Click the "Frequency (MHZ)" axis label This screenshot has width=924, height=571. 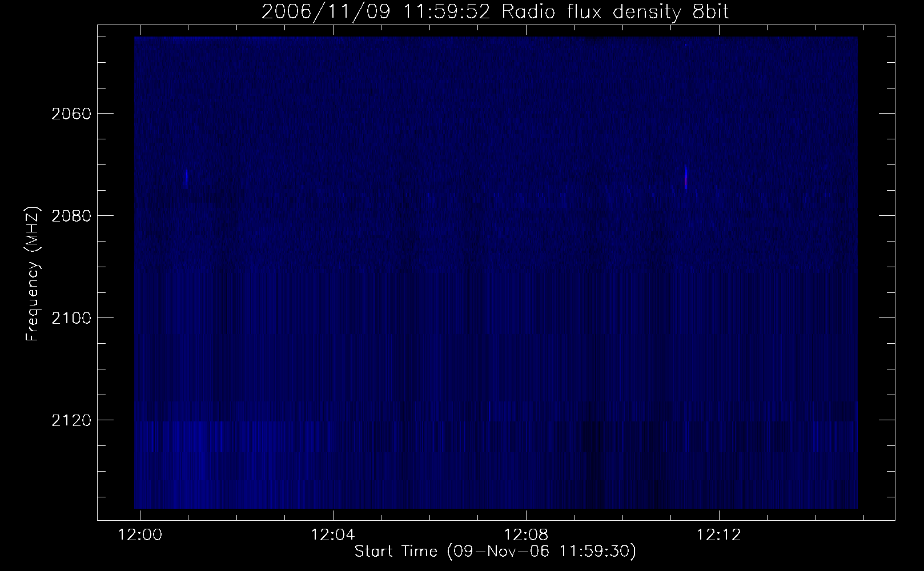pyautogui.click(x=33, y=275)
